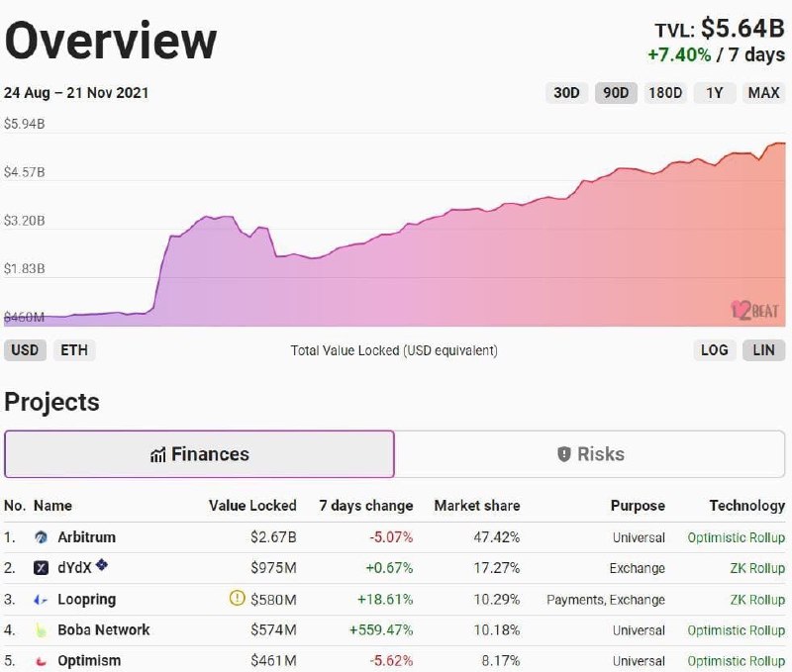Click the Total Value Locked caption

tap(394, 350)
